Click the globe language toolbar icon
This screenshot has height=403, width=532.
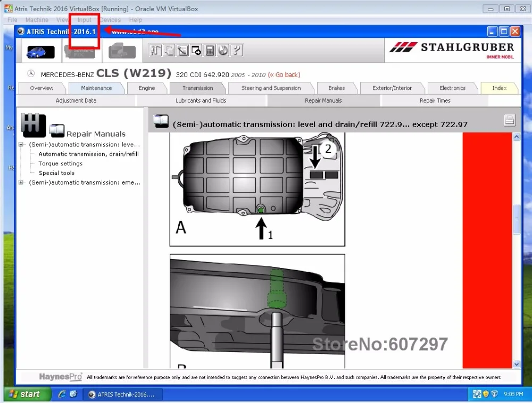[x=223, y=51]
